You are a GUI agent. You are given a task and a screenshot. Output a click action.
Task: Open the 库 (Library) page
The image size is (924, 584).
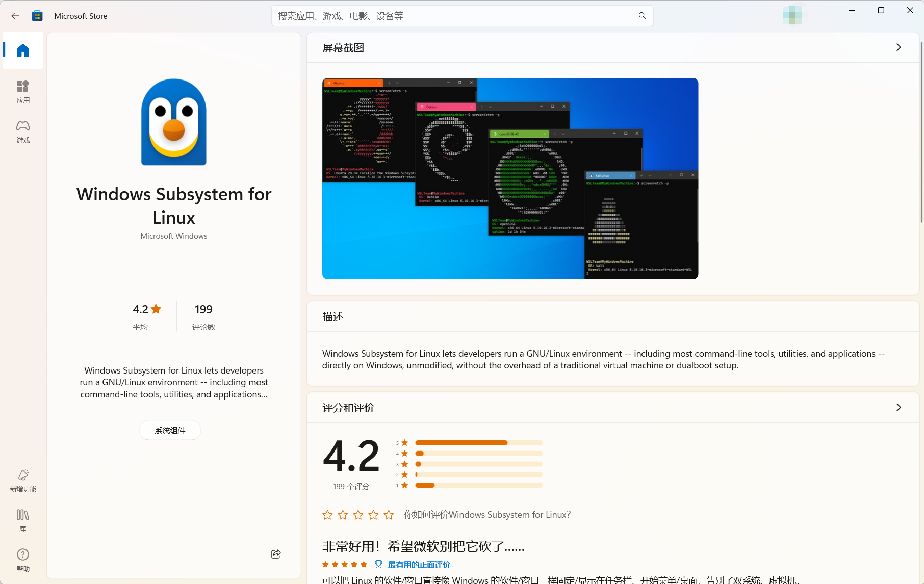23,520
